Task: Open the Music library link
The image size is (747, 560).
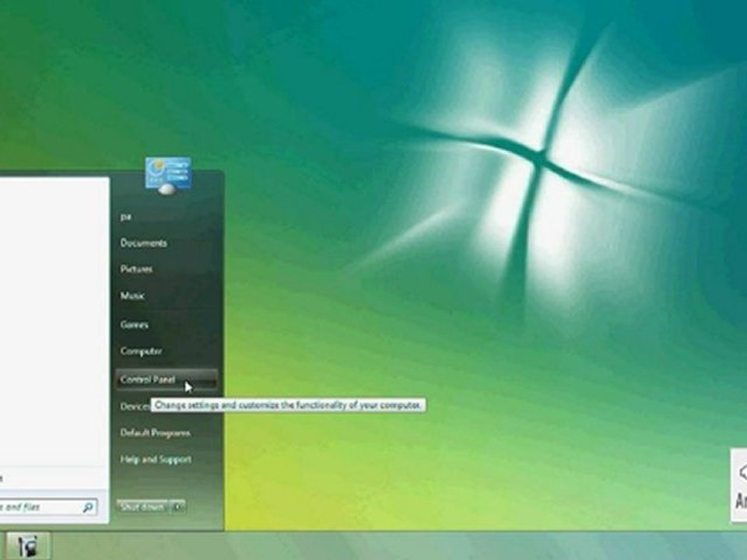Action: 132,296
